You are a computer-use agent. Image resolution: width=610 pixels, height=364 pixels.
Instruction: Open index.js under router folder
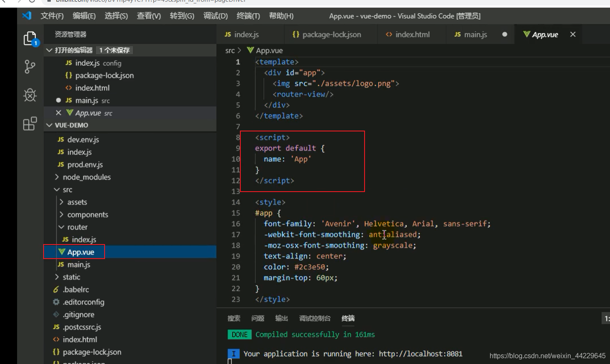click(x=130, y=239)
